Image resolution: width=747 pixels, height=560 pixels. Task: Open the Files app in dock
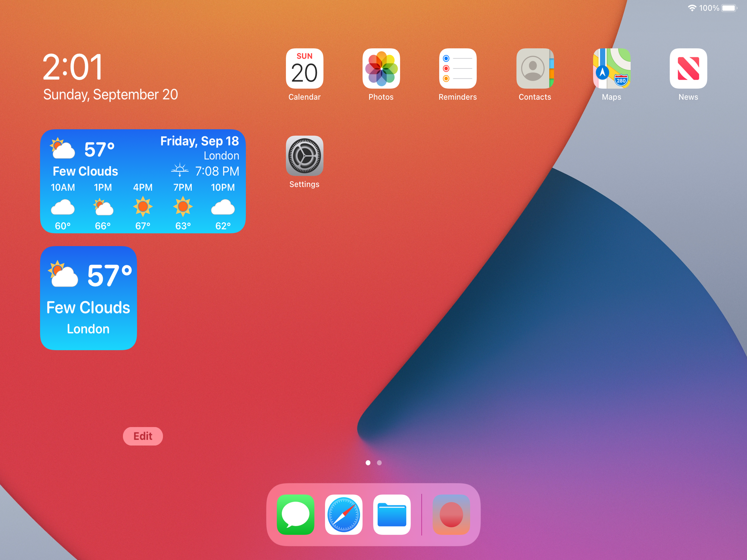pyautogui.click(x=392, y=514)
